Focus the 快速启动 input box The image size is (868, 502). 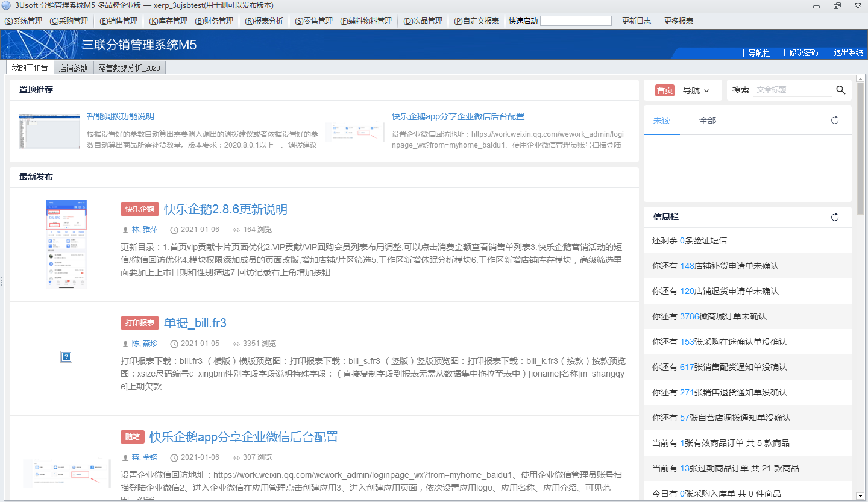coord(576,20)
